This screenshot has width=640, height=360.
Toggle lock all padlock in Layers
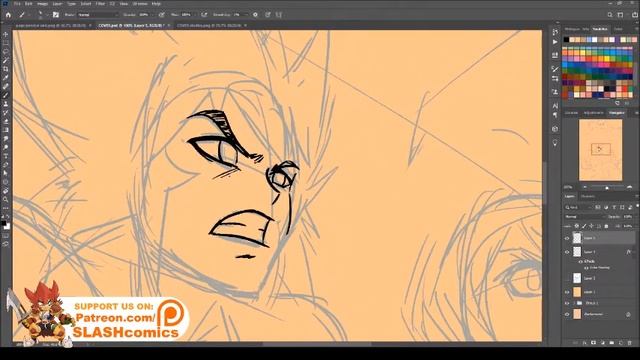(606, 226)
